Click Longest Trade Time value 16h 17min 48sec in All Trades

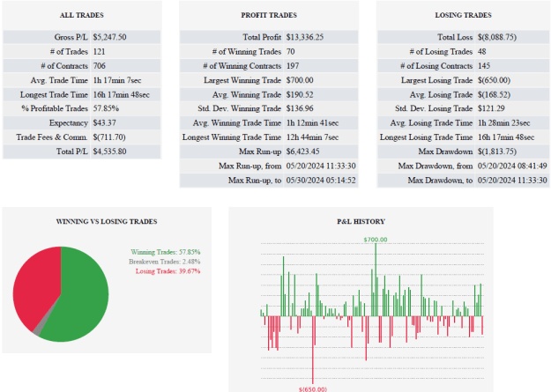pos(122,95)
